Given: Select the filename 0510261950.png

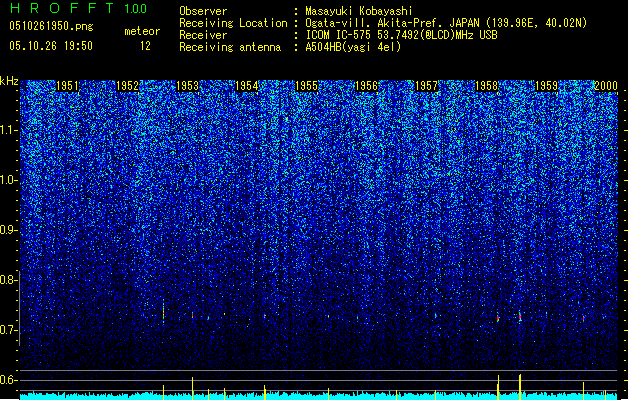Looking at the screenshot, I should [51, 26].
